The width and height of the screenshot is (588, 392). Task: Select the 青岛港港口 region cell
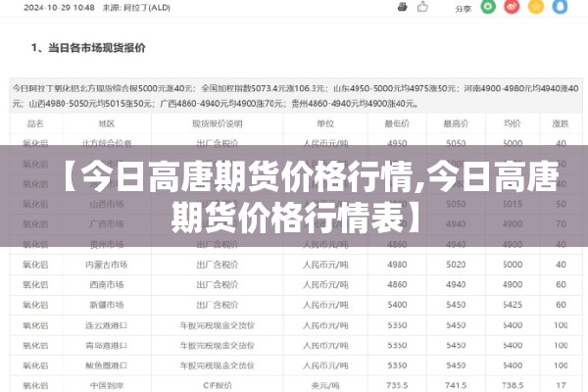(x=107, y=346)
